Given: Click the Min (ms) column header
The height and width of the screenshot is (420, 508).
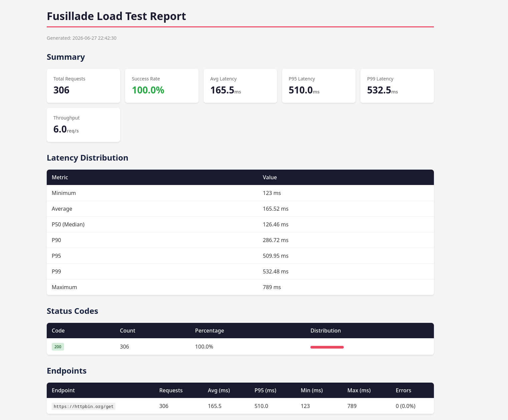Looking at the screenshot, I should point(312,390).
